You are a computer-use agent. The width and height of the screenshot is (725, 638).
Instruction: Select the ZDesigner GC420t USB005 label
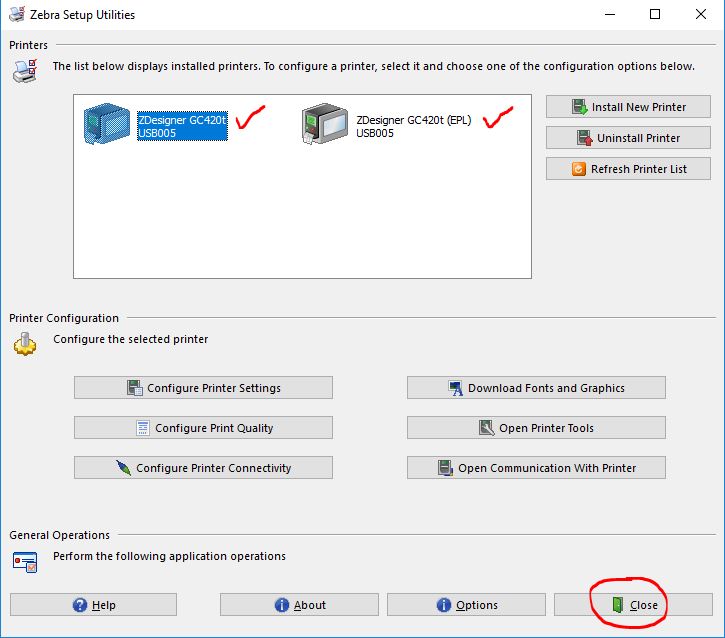pos(182,126)
